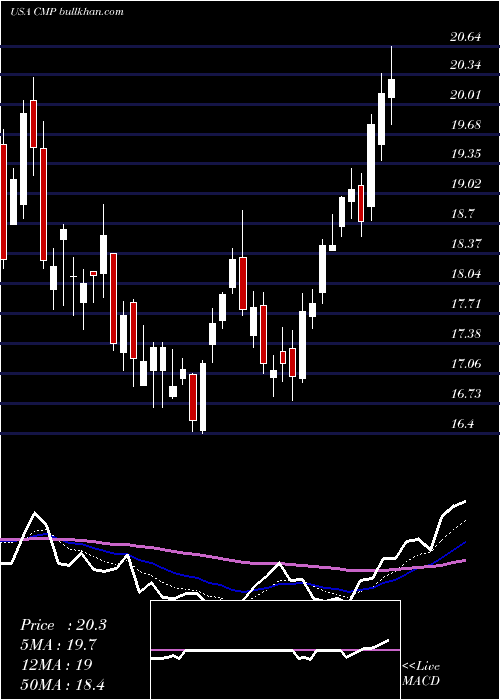
Task: Click the 17.71 price axis label
Action: pyautogui.click(x=466, y=304)
